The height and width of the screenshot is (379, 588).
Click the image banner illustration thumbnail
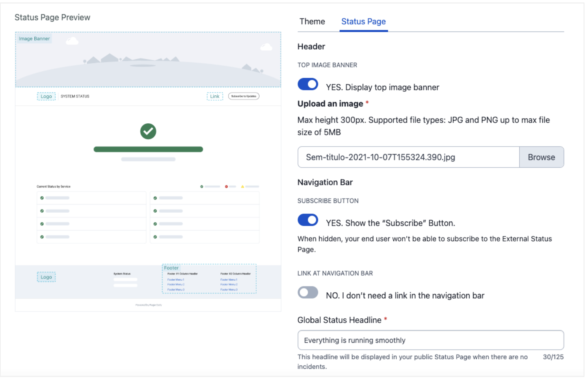148,59
